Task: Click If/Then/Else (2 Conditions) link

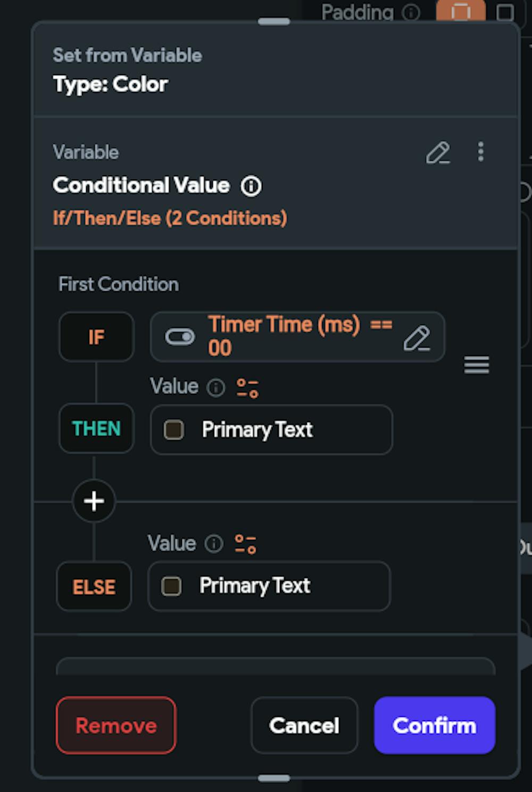Action: pyautogui.click(x=170, y=218)
